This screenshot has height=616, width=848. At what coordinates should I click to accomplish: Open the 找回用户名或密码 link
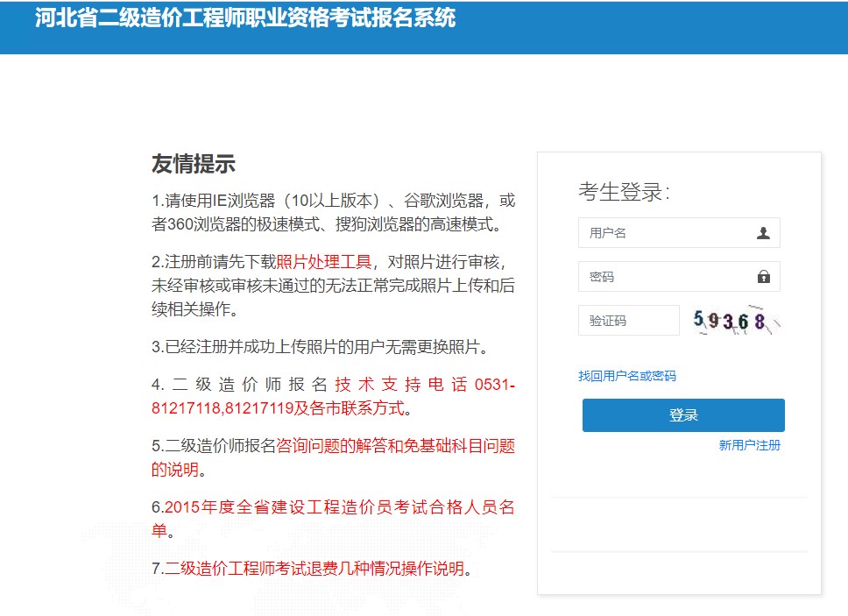pyautogui.click(x=626, y=376)
